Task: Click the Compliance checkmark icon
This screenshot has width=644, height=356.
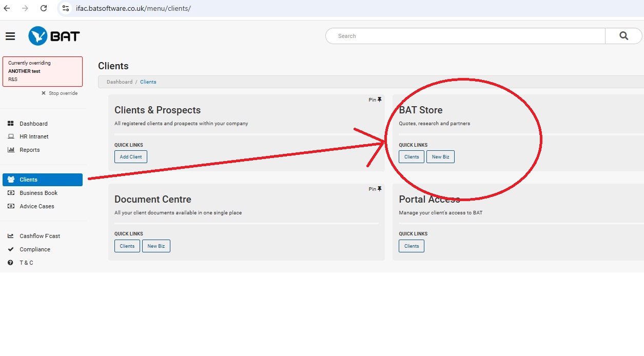Action: click(x=11, y=249)
